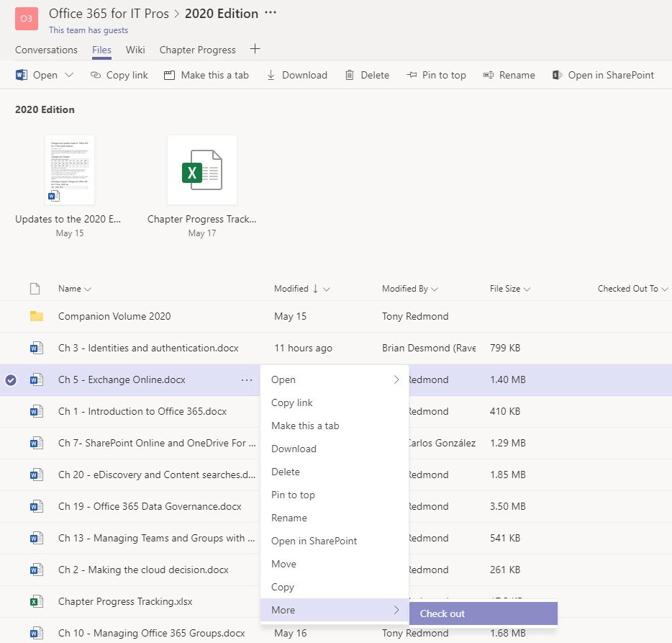Choose Open in SharePoint from context menu
The height and width of the screenshot is (643, 672).
tap(335, 541)
